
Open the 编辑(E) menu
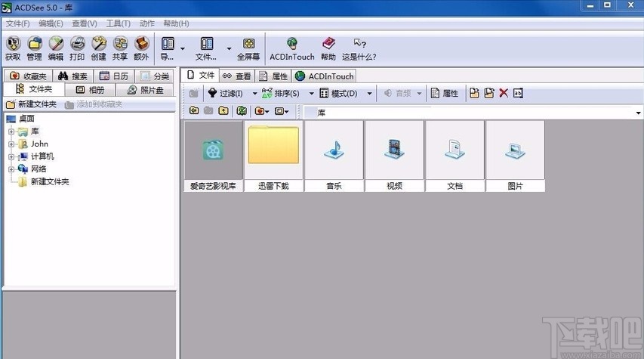[x=51, y=23]
